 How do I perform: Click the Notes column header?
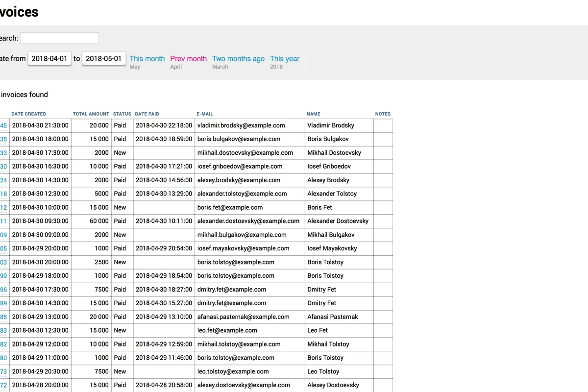tap(383, 114)
